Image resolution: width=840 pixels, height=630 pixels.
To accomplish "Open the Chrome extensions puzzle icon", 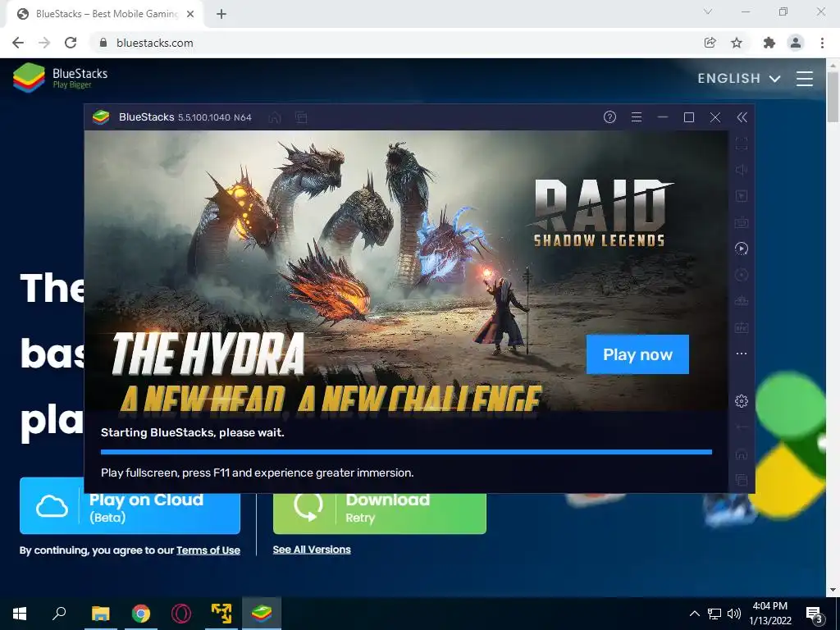I will tap(769, 43).
